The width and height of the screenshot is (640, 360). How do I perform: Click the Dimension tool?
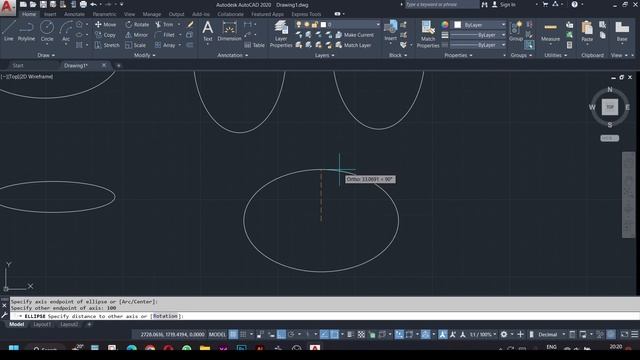coord(229,31)
